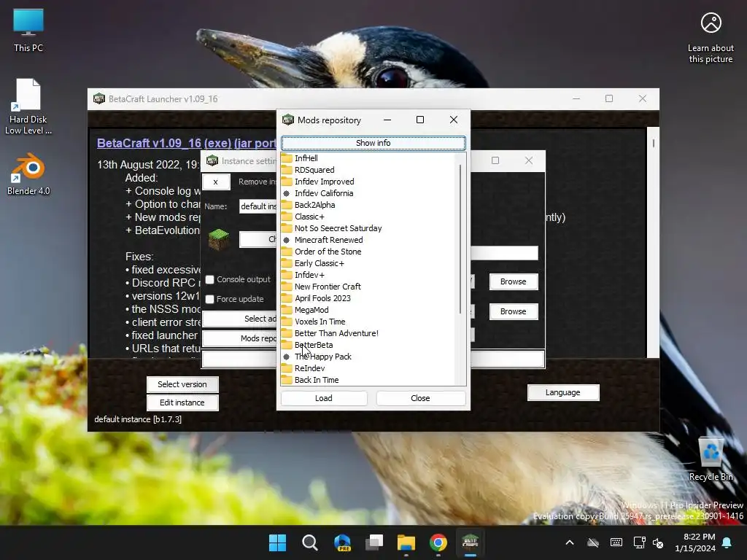Image resolution: width=747 pixels, height=560 pixels.
Task: Click the Instance settings title icon
Action: click(x=212, y=161)
